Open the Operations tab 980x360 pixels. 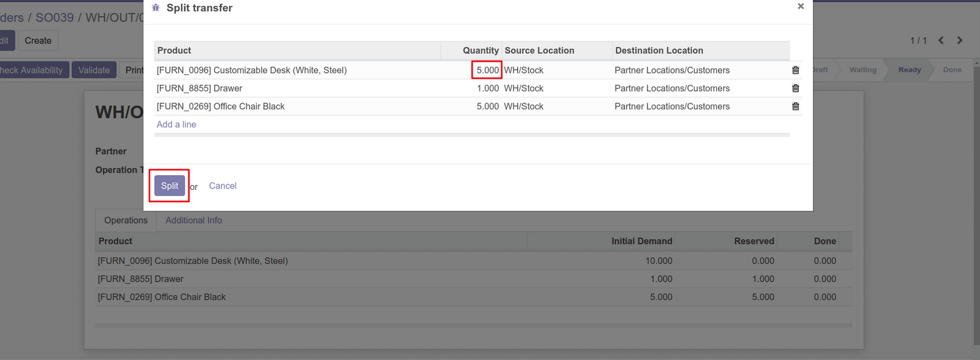click(x=126, y=220)
